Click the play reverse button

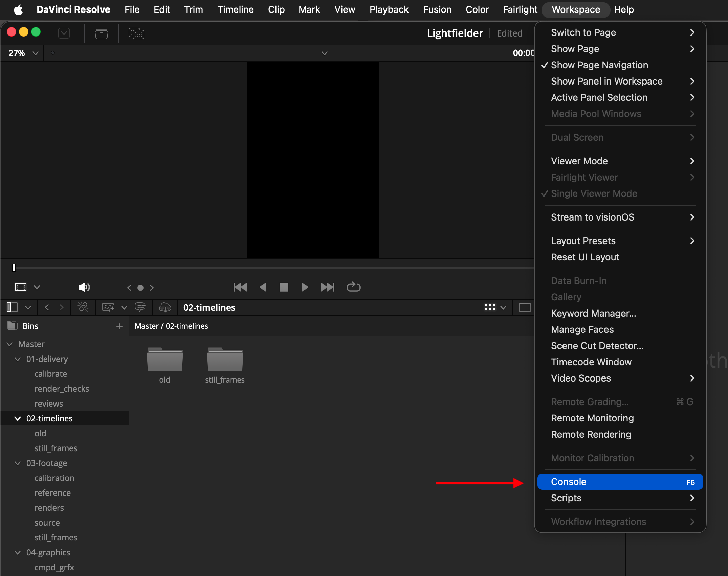(263, 287)
